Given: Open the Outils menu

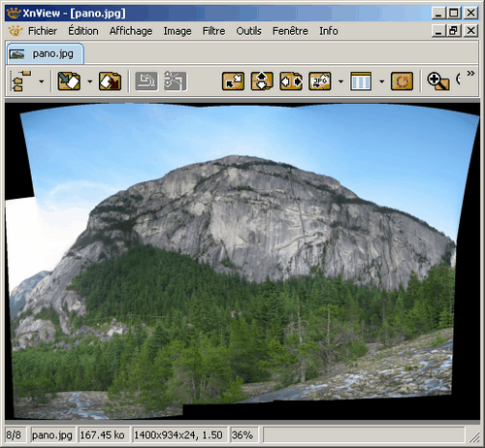Looking at the screenshot, I should click(248, 31).
